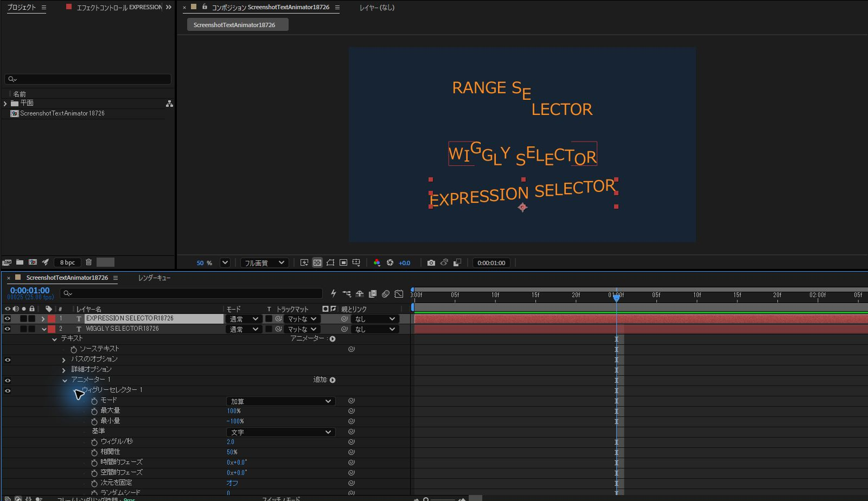Hide the WIGGLY SELECTOR18726 layer eye
The width and height of the screenshot is (868, 501).
8,329
